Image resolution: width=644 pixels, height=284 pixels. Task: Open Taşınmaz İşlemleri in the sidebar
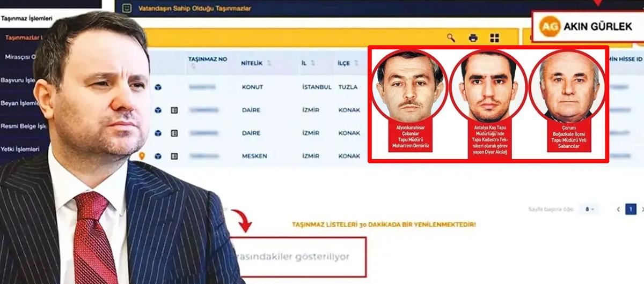[x=26, y=19]
